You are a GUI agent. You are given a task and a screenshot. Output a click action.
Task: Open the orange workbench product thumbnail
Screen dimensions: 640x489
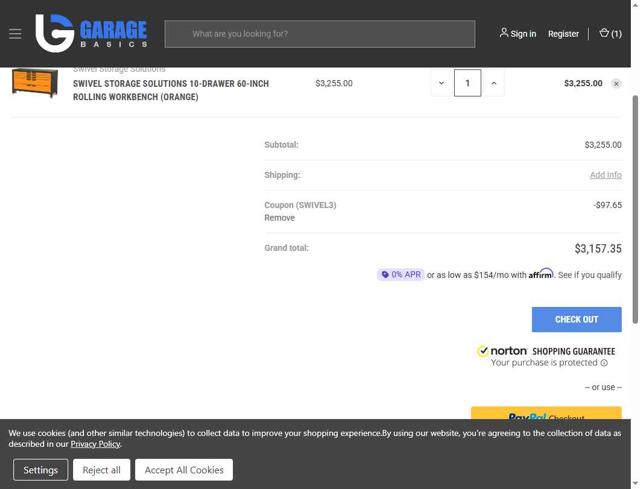pos(35,82)
